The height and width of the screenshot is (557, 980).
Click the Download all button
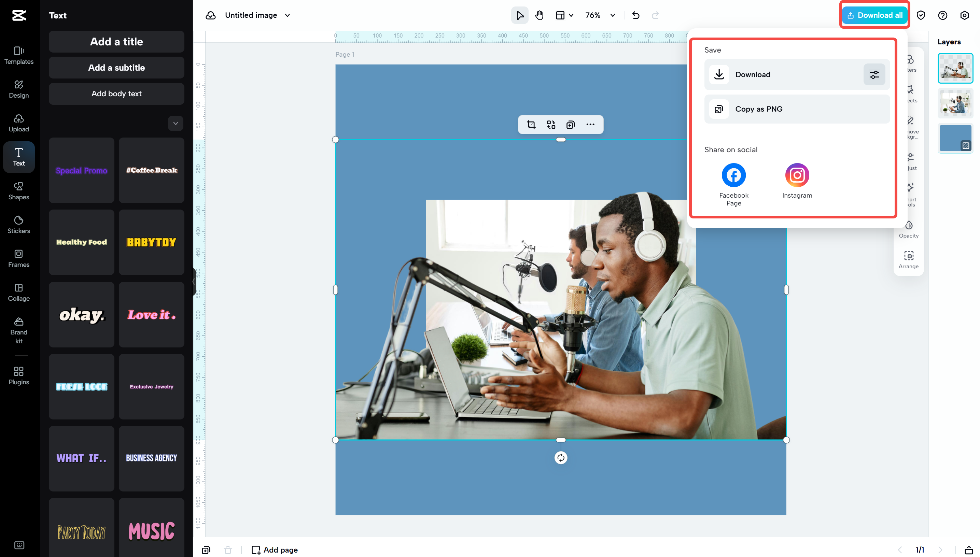(874, 15)
